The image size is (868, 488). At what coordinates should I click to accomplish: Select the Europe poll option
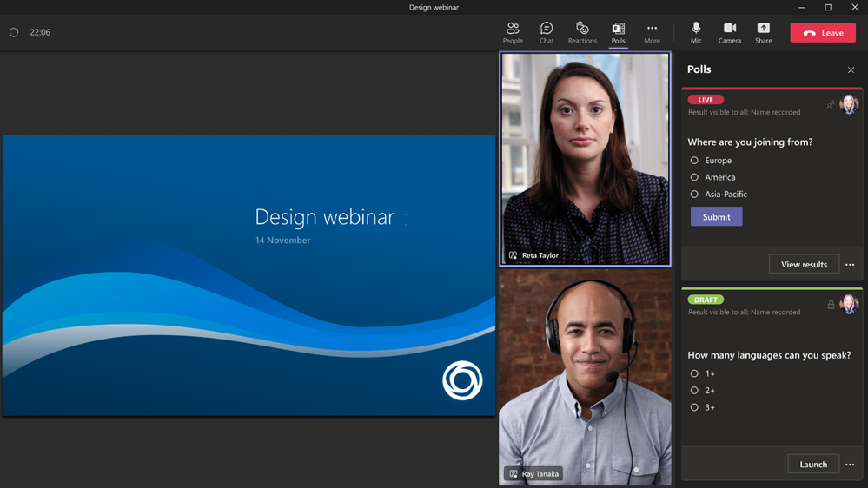coord(694,161)
